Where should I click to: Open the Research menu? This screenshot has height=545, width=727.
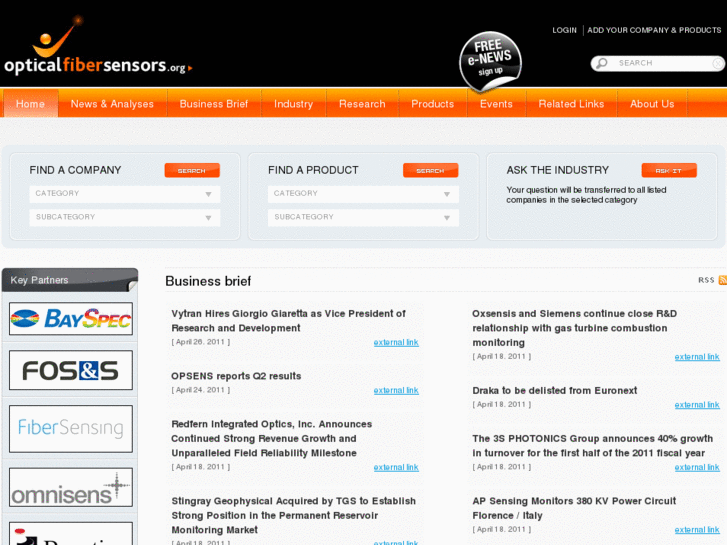pyautogui.click(x=362, y=103)
